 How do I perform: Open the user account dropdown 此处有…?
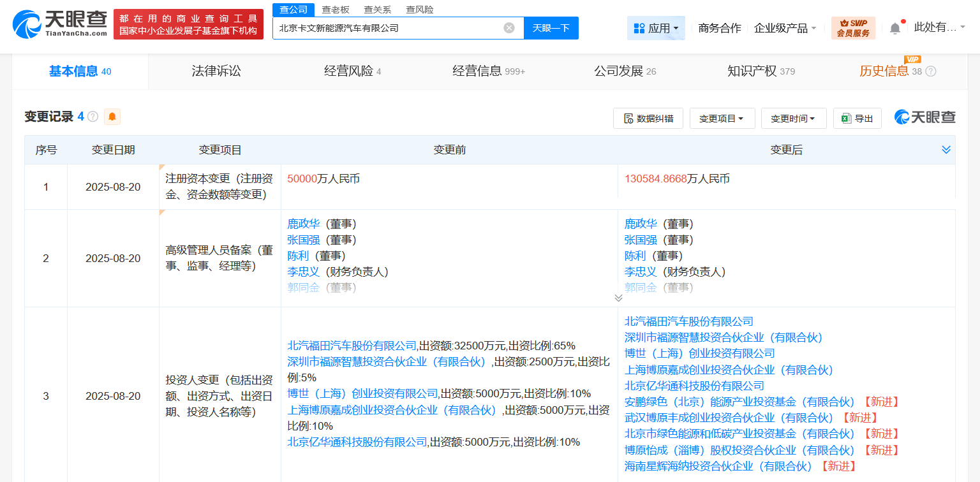(939, 27)
